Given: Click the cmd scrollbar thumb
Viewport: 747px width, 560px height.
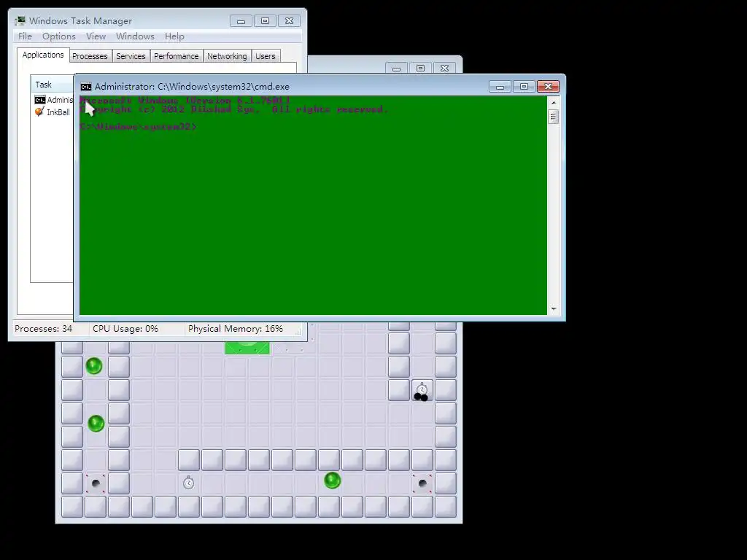Looking at the screenshot, I should click(x=554, y=117).
